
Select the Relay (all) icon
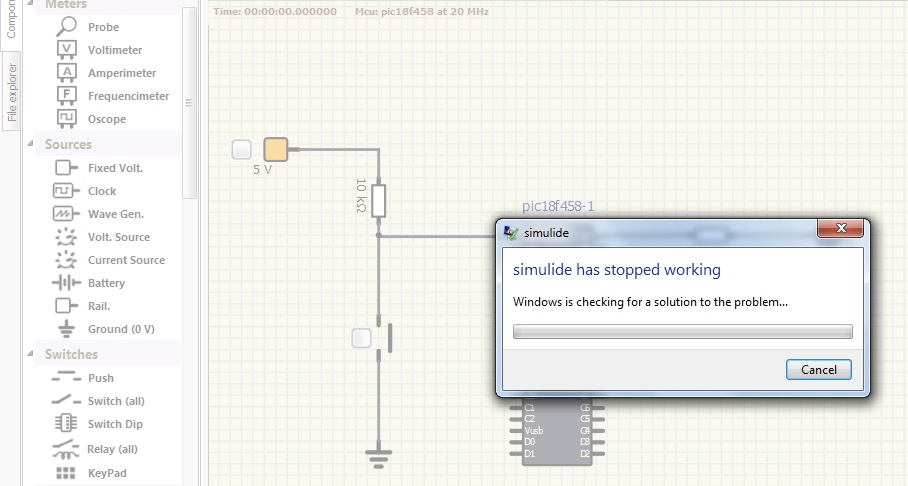pyautogui.click(x=66, y=449)
